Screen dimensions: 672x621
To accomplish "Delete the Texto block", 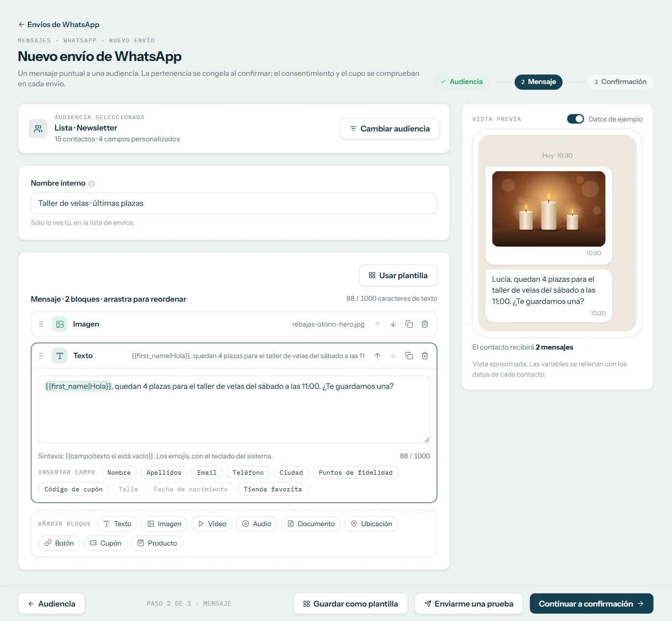I will (x=425, y=356).
